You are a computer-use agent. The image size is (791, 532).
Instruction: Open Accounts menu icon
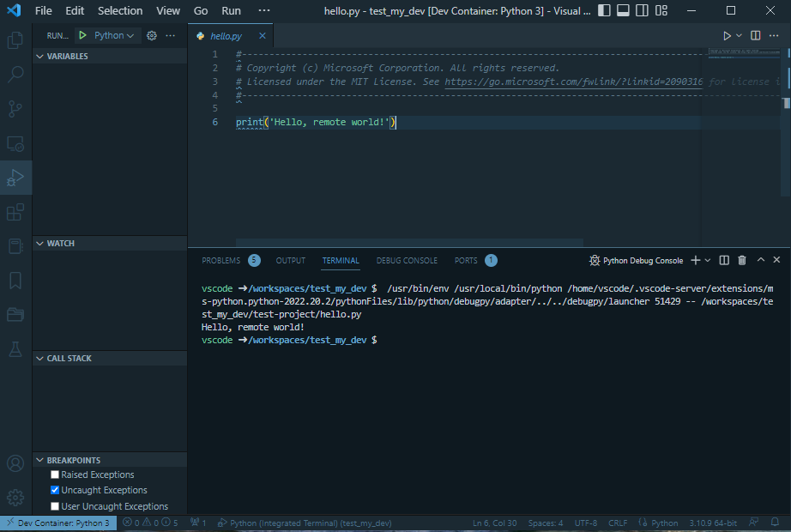15,463
